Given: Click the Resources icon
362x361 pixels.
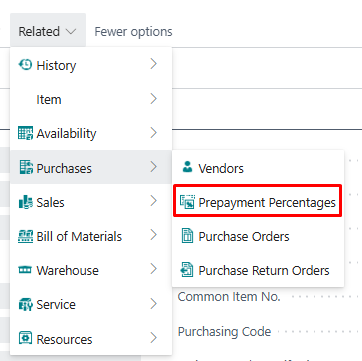Looking at the screenshot, I should (26, 339).
